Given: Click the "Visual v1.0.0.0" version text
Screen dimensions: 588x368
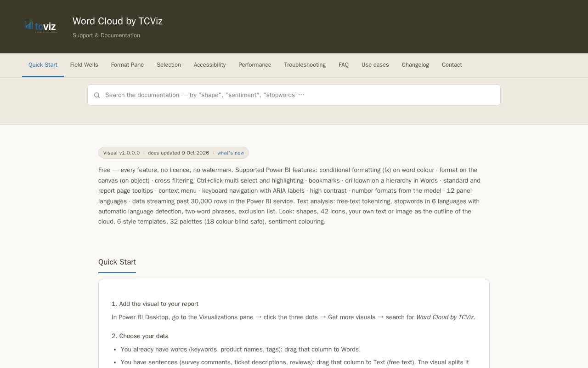Looking at the screenshot, I should click(121, 153).
